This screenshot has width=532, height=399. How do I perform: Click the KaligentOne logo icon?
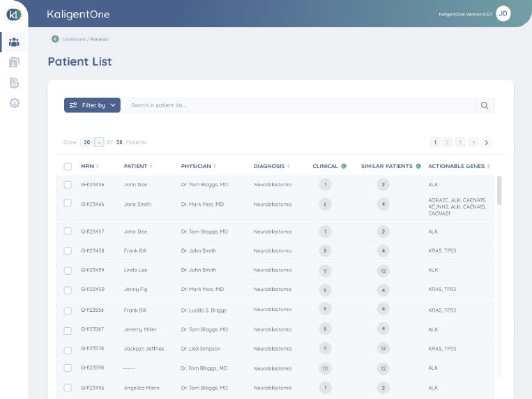pos(14,14)
